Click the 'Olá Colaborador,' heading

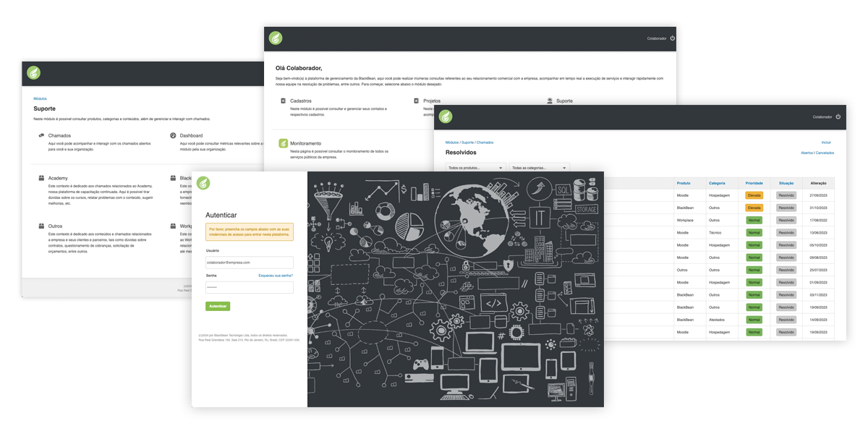click(299, 68)
